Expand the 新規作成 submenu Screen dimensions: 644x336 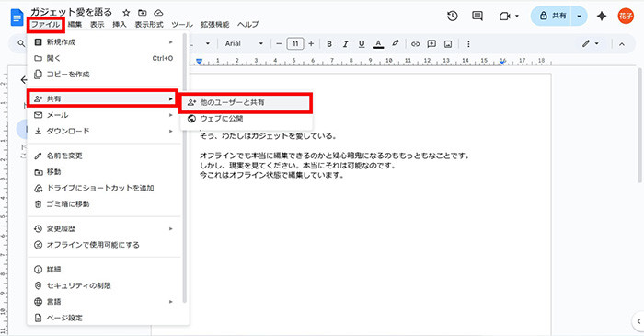point(104,42)
